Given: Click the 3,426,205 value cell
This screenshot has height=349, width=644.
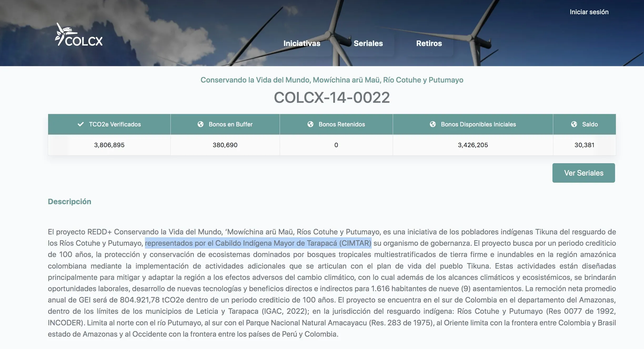Looking at the screenshot, I should tap(473, 145).
